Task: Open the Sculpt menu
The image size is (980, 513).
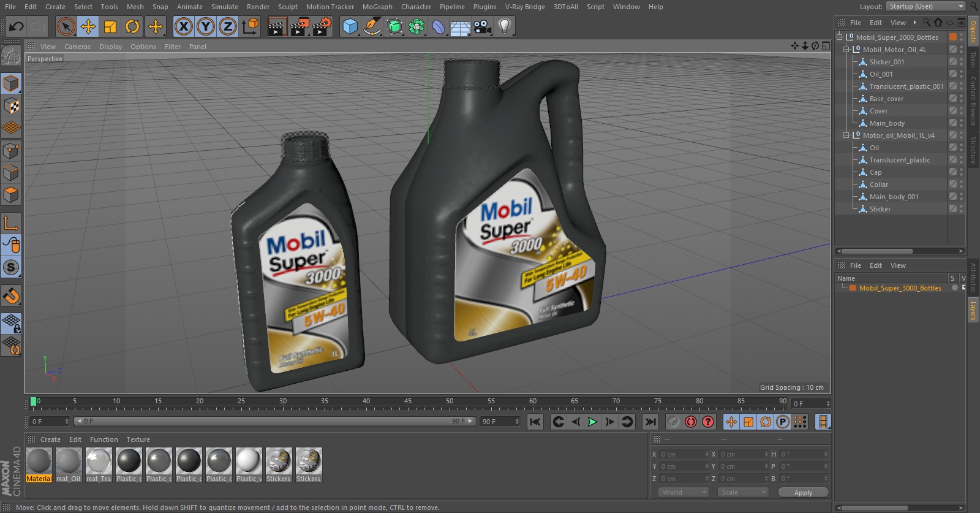Action: (x=287, y=7)
